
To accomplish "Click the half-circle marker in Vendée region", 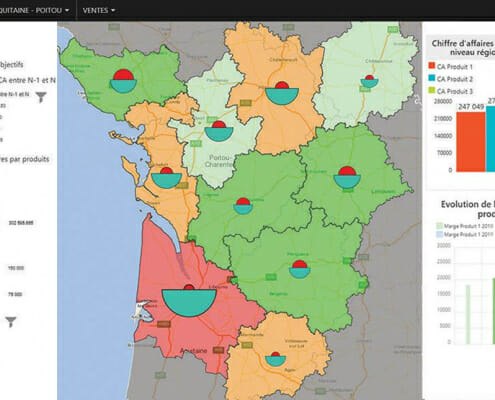I will (x=123, y=81).
